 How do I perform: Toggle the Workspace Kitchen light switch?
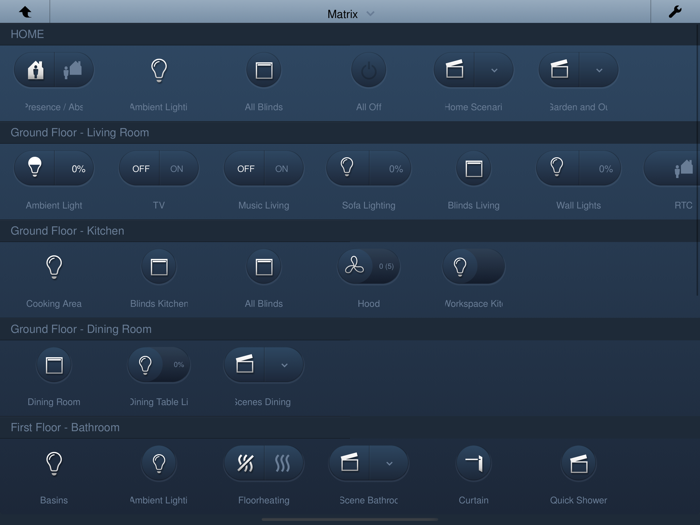pyautogui.click(x=474, y=267)
